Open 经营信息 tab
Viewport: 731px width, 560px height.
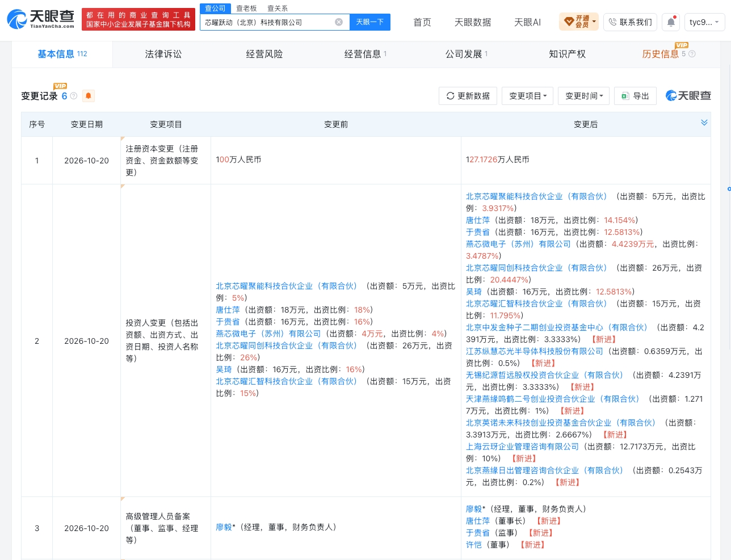pyautogui.click(x=365, y=54)
